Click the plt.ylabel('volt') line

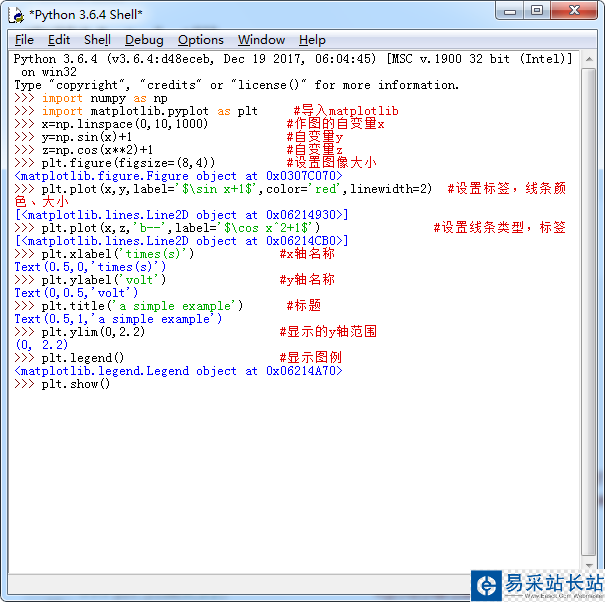pos(104,280)
